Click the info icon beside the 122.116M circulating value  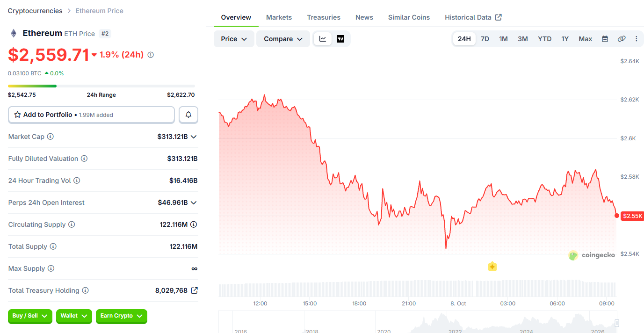tap(194, 224)
